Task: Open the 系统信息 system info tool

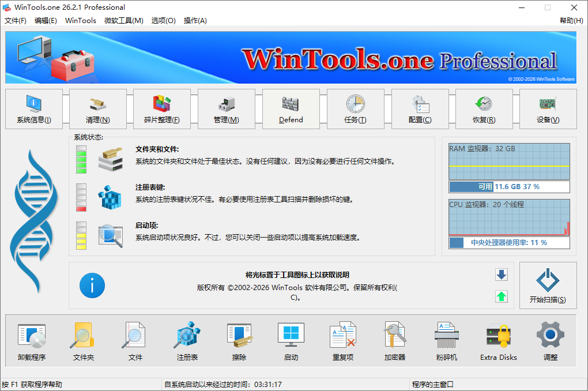Action: click(x=33, y=109)
